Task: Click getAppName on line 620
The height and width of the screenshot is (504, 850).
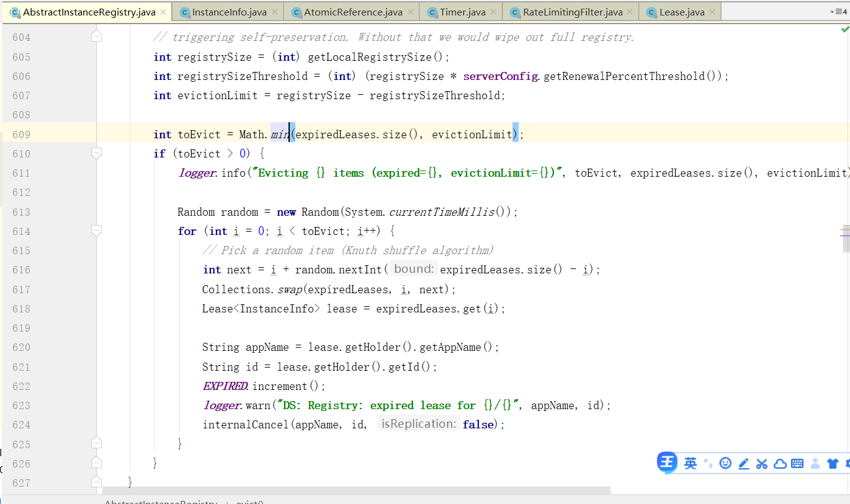Action: pyautogui.click(x=450, y=347)
